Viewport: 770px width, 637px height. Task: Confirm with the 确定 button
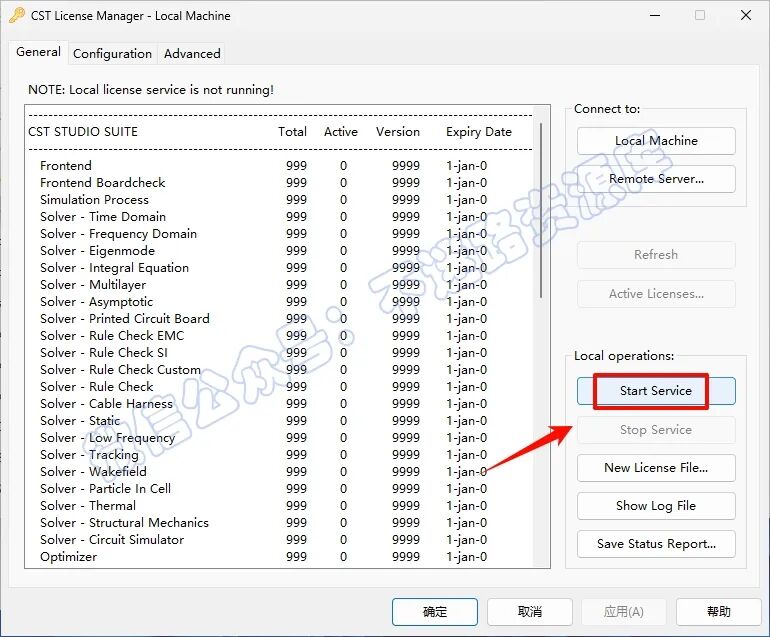(435, 612)
